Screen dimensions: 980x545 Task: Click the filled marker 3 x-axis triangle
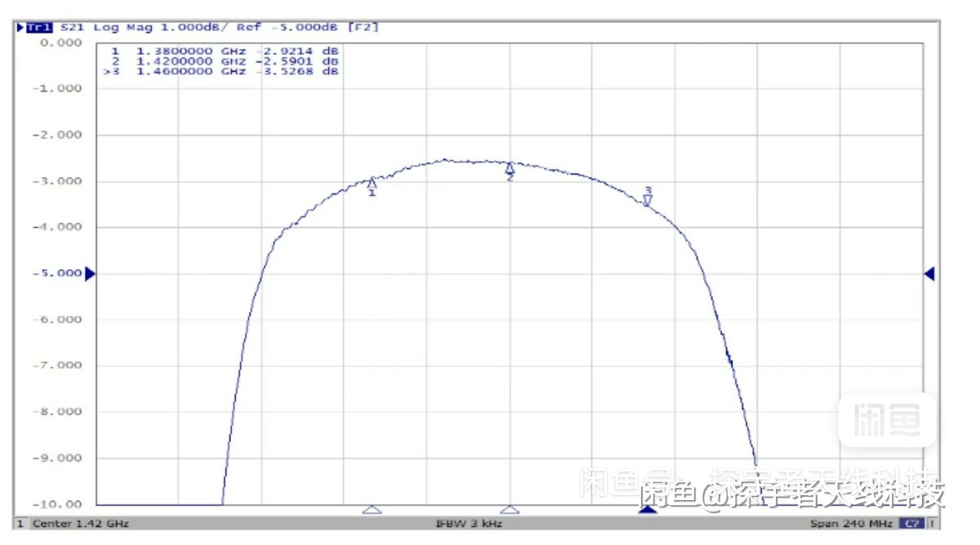(648, 510)
